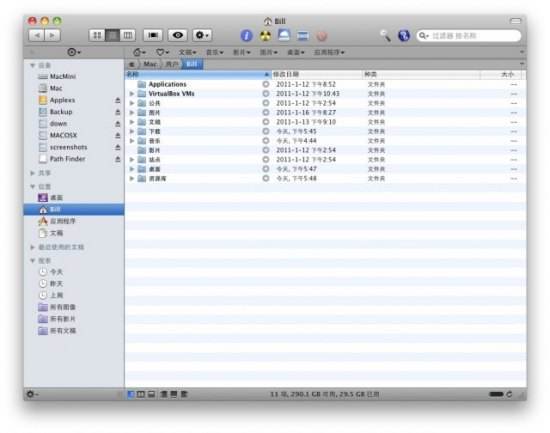Switch to icon view
The image size is (550, 433).
tap(97, 35)
